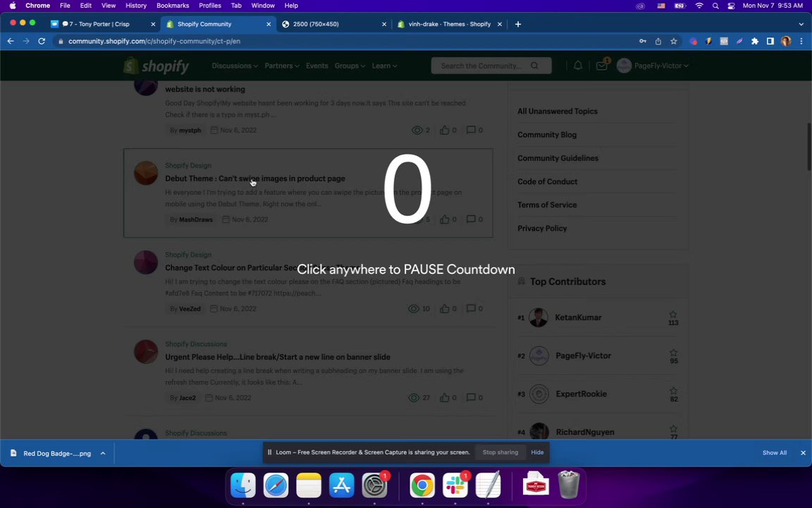Image resolution: width=812 pixels, height=508 pixels.
Task: Expand the Learn dropdown menu
Action: [384, 66]
